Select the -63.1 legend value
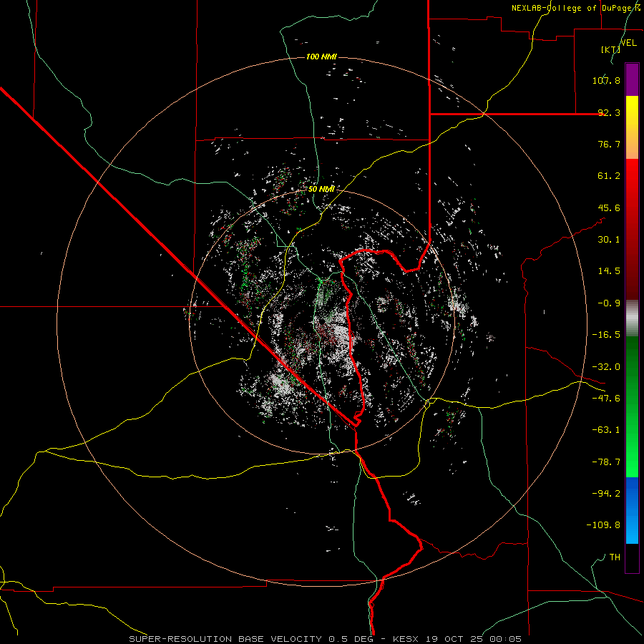The width and height of the screenshot is (644, 644). pos(606,430)
